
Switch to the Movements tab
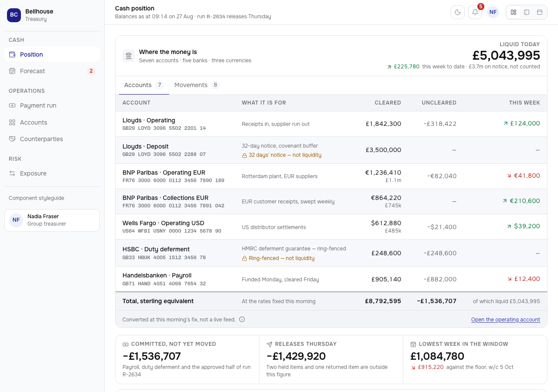(x=197, y=85)
